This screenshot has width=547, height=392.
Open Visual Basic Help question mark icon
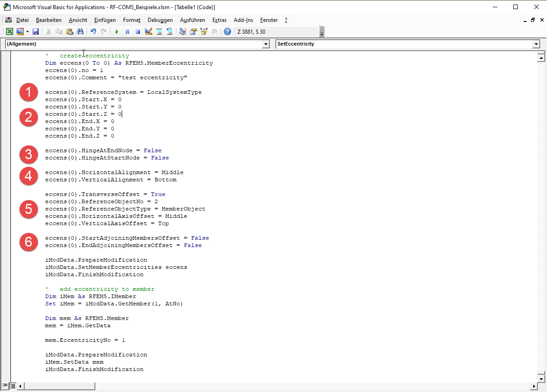(227, 31)
